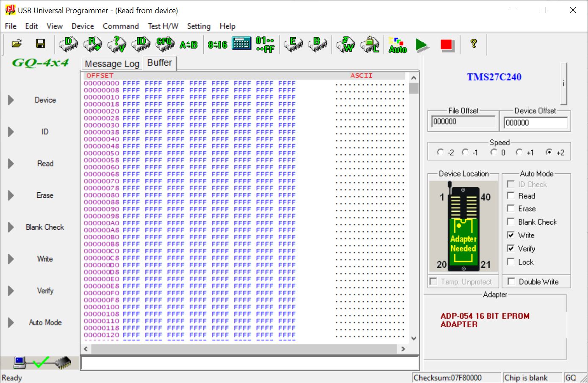Click the Device Offset input field

535,122
